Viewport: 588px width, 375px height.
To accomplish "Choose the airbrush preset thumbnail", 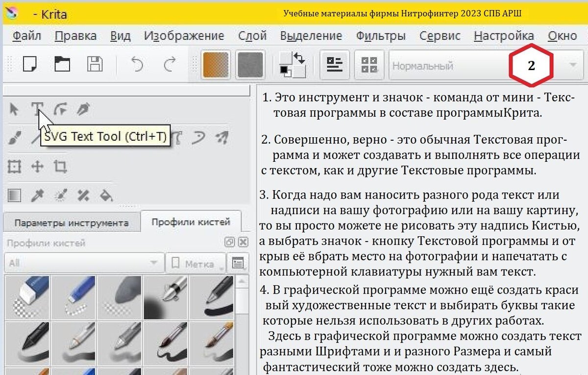I will point(166,297).
